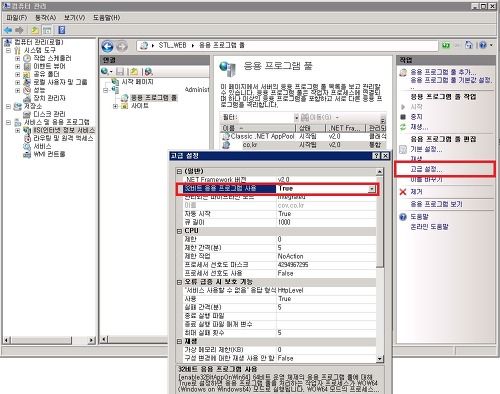Open the 보기(V) menu
This screenshot has width=500, height=394.
[x=75, y=18]
